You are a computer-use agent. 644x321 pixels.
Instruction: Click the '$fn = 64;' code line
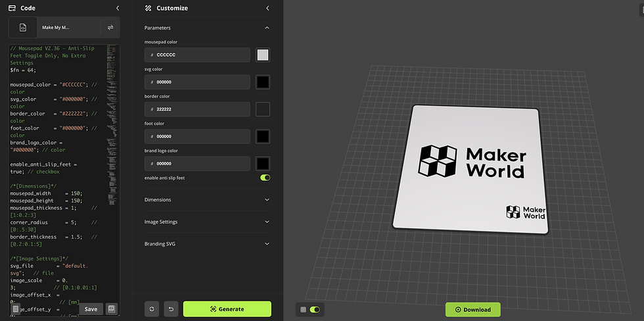23,70
